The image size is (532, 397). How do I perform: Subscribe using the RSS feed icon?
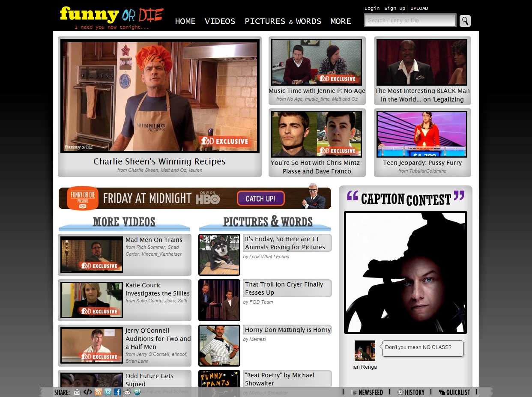point(98,392)
